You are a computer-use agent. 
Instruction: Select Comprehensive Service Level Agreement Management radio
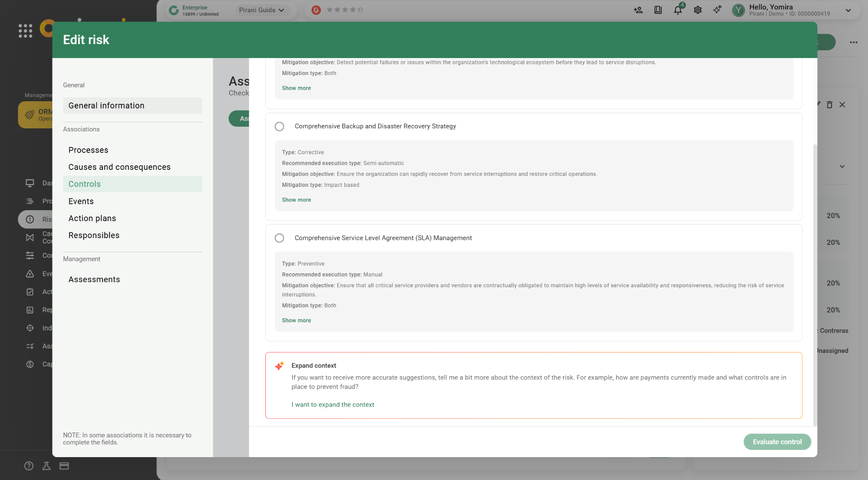(x=279, y=238)
